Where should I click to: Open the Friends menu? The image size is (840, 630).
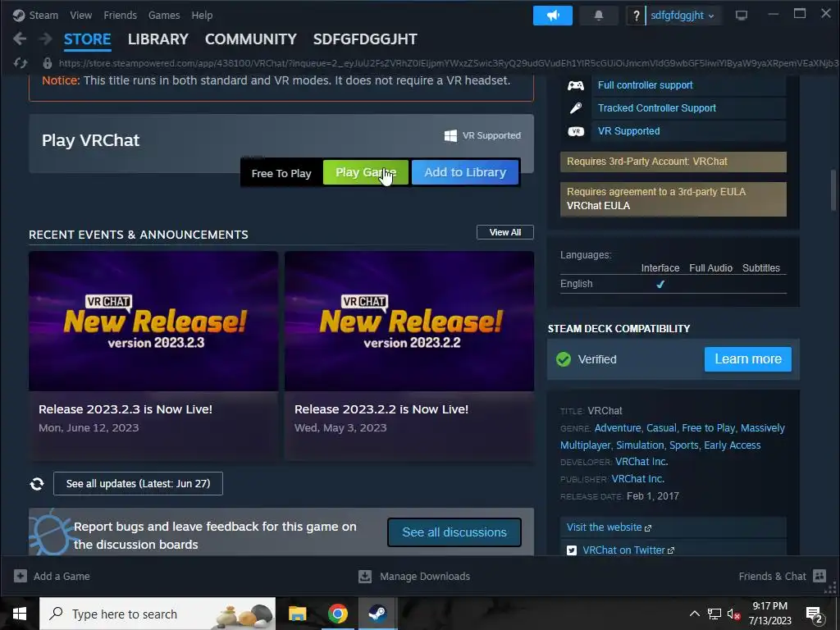pyautogui.click(x=120, y=15)
